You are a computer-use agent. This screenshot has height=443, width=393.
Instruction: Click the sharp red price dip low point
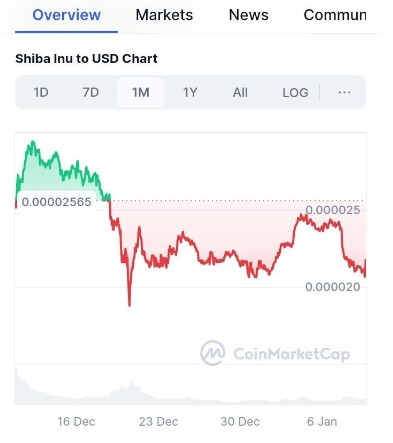click(129, 305)
